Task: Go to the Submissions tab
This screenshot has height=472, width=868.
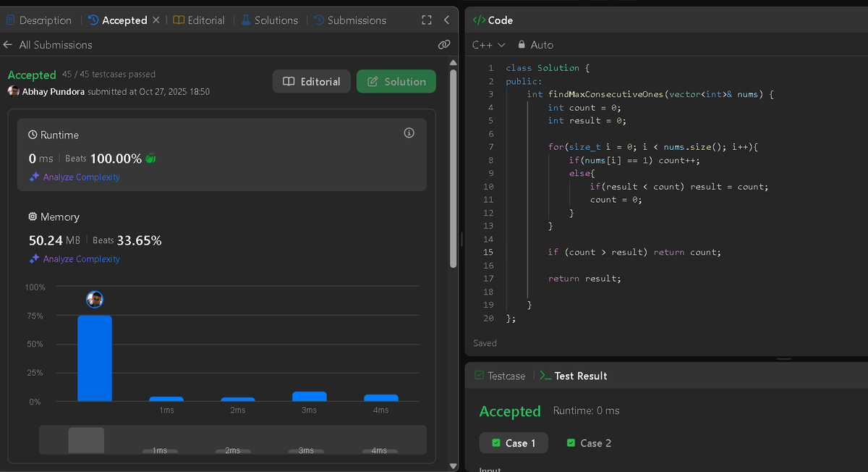Action: (x=350, y=20)
